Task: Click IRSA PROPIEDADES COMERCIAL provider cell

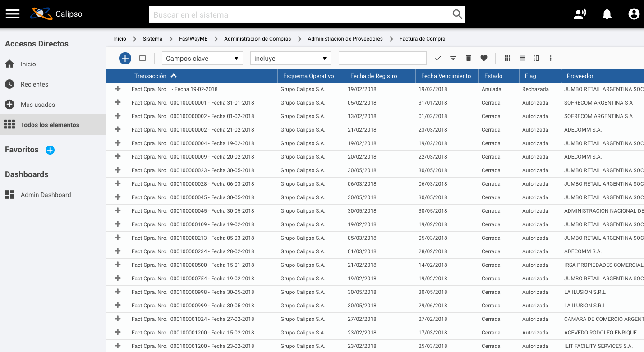Action: tap(603, 265)
